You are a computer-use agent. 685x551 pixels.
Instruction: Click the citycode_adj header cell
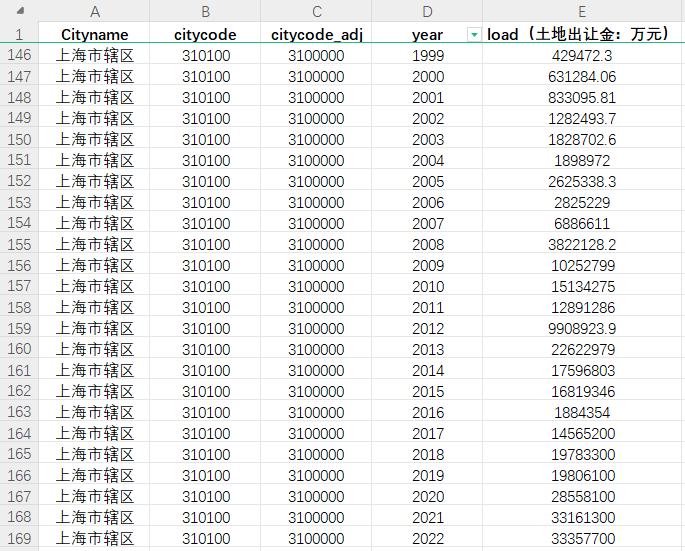[x=317, y=34]
